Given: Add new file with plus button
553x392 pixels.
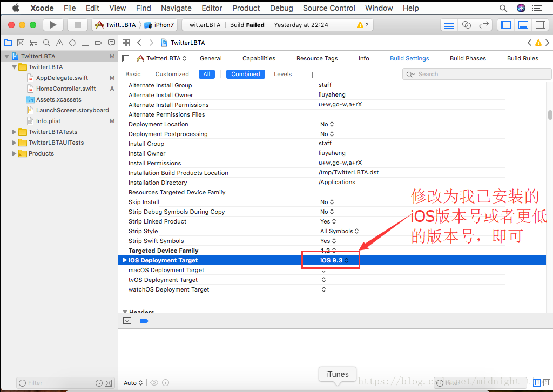Looking at the screenshot, I should pyautogui.click(x=9, y=383).
